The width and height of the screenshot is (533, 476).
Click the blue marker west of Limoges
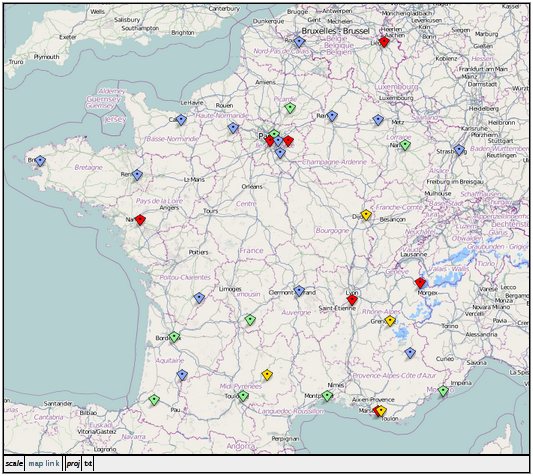[x=199, y=298]
